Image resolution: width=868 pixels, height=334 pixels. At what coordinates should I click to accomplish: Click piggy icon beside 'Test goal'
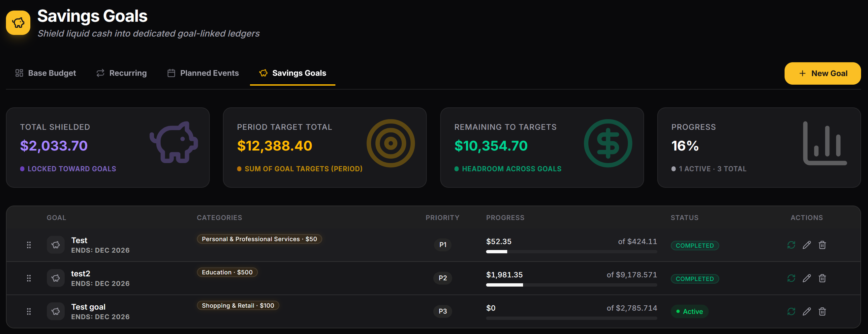[56, 312]
